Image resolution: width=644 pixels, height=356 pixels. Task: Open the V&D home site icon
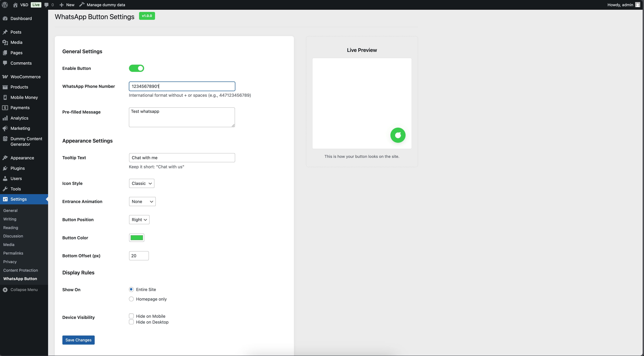(x=15, y=5)
